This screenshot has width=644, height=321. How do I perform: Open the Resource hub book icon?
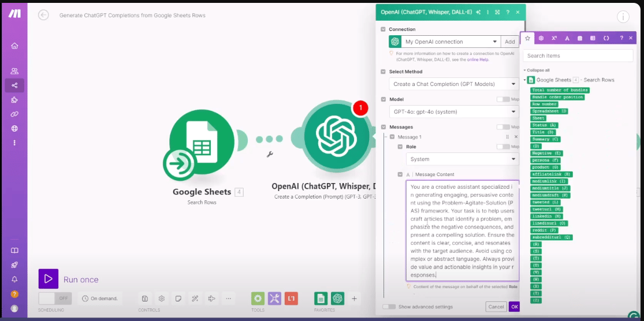point(14,251)
